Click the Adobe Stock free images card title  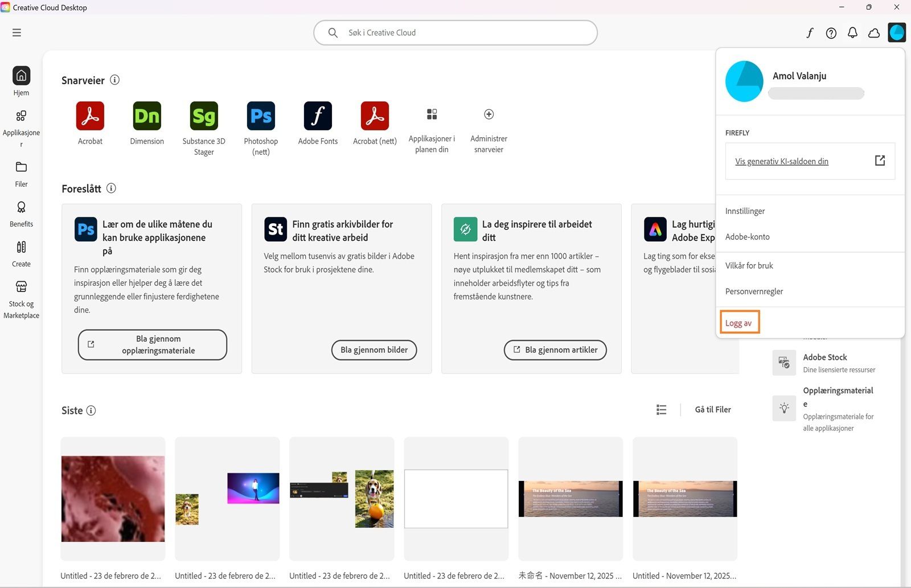click(x=343, y=231)
